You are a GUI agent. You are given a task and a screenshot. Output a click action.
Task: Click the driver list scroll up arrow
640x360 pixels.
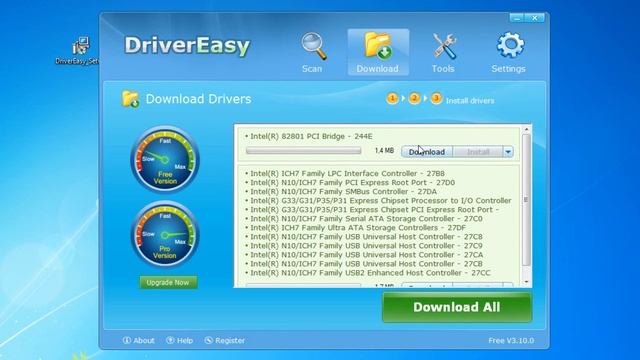click(527, 129)
